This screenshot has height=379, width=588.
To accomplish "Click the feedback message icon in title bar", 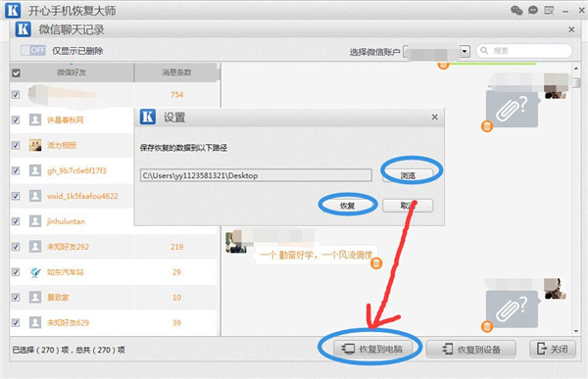I will [x=550, y=10].
